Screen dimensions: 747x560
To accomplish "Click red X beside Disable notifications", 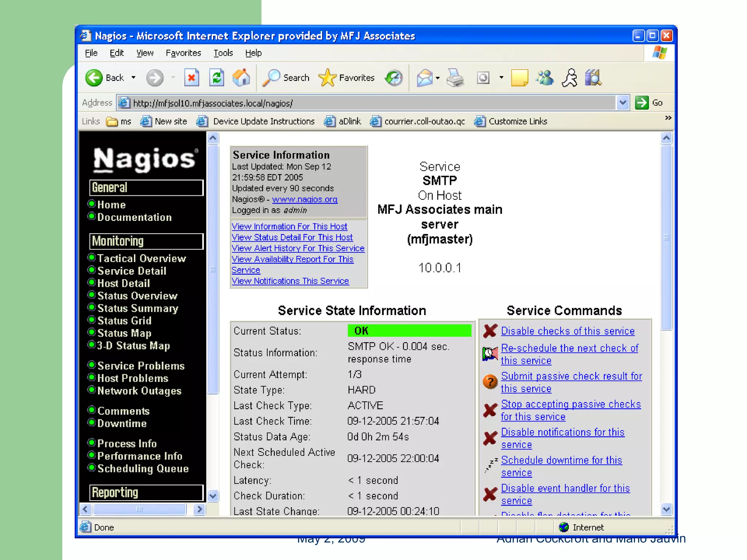I will pyautogui.click(x=490, y=438).
